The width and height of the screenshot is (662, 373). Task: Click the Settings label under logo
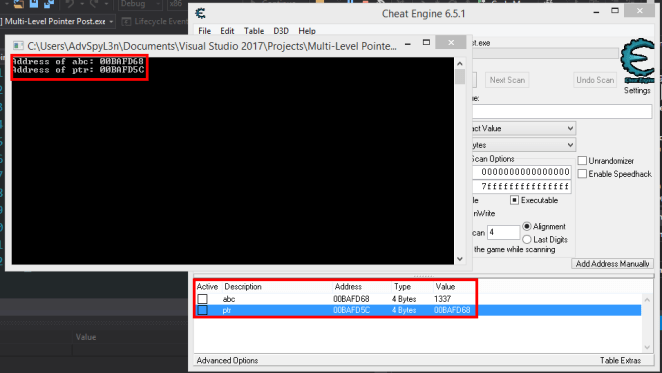637,90
